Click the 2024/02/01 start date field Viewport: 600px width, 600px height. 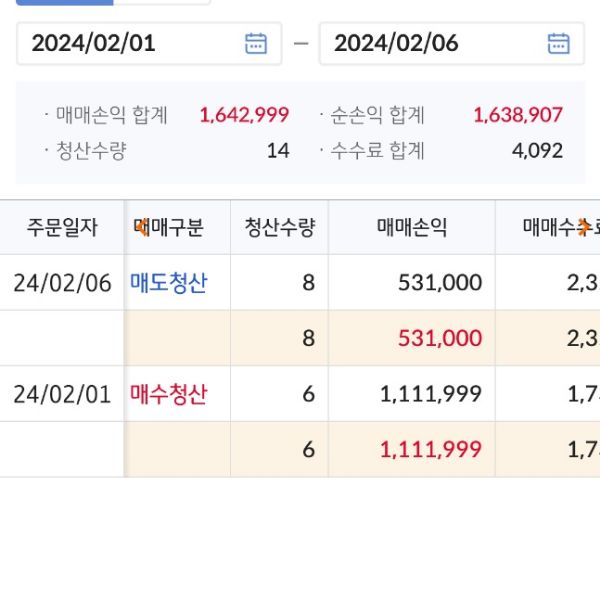[x=130, y=43]
